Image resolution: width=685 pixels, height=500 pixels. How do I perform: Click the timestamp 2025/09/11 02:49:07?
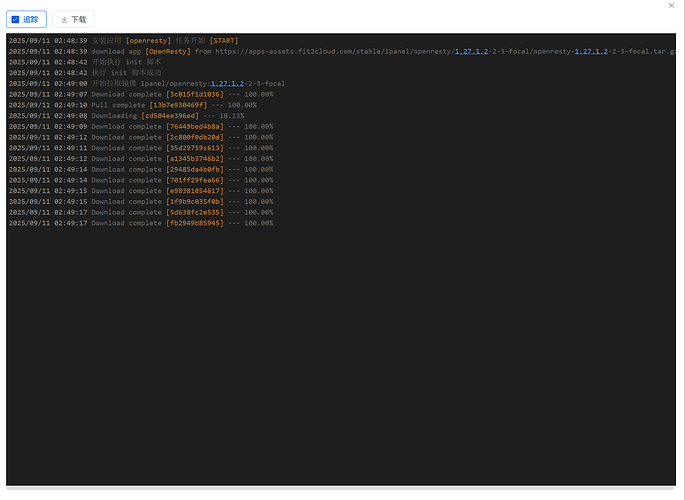[x=48, y=94]
